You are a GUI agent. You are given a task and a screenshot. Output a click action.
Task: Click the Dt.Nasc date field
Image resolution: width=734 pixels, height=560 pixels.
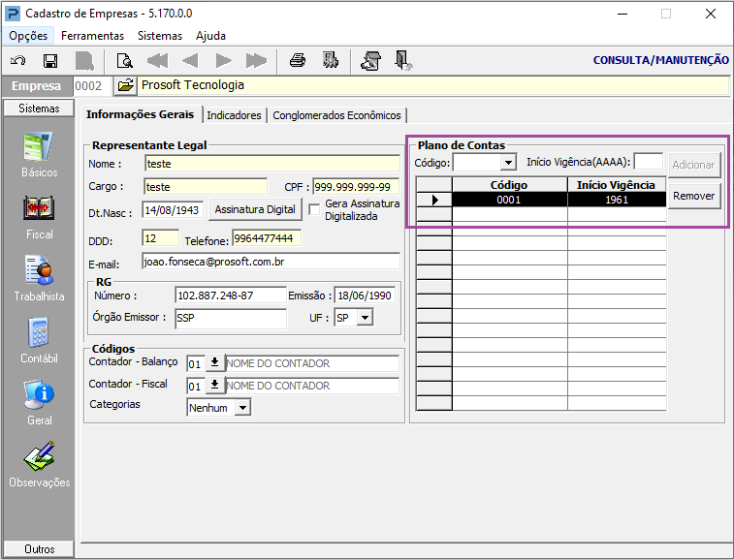pyautogui.click(x=173, y=210)
